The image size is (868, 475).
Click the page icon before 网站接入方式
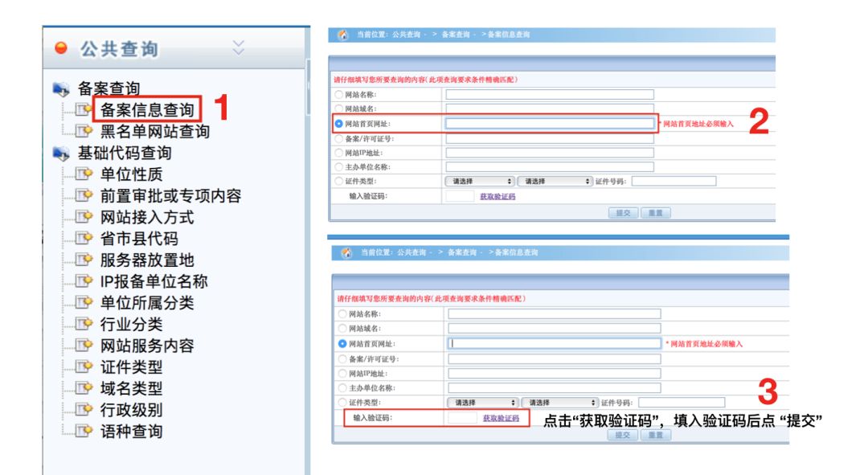pyautogui.click(x=84, y=217)
